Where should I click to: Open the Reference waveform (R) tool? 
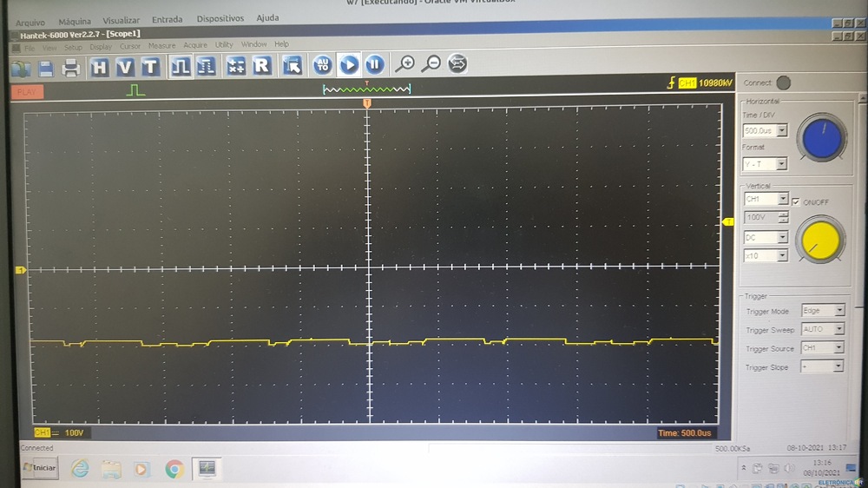tap(262, 65)
